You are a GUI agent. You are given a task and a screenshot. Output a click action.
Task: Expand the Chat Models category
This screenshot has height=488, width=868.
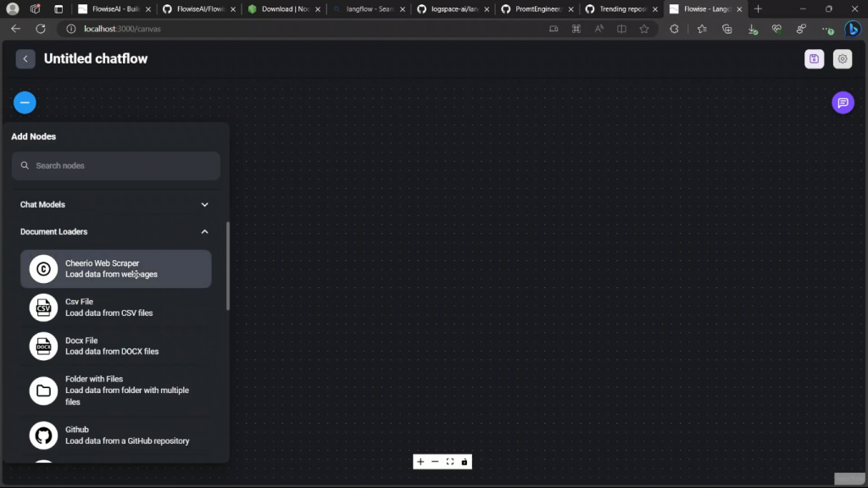115,205
